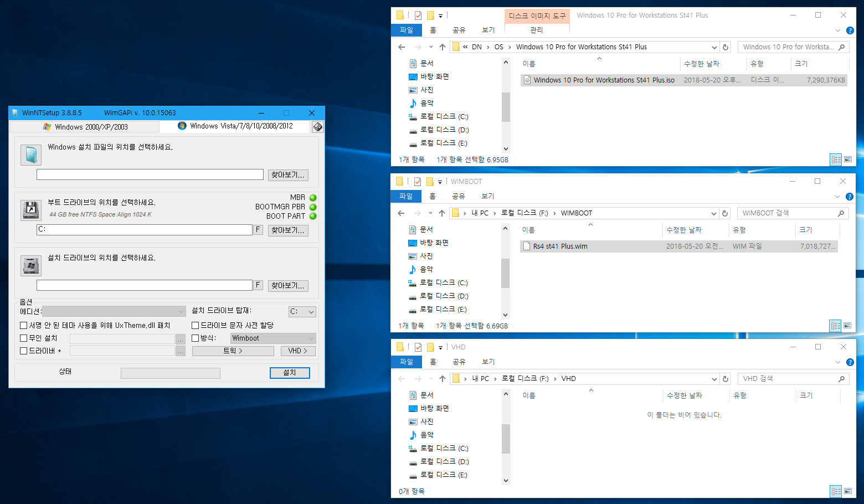Screen dimensions: 864x504
Task: Enable 방식 mode checkbox
Action: (x=196, y=338)
